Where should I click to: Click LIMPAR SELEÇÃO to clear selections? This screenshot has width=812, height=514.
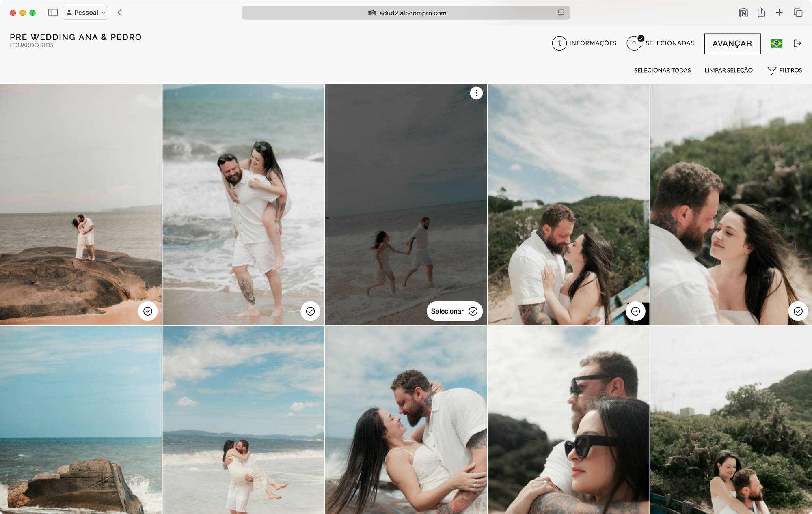tap(729, 70)
